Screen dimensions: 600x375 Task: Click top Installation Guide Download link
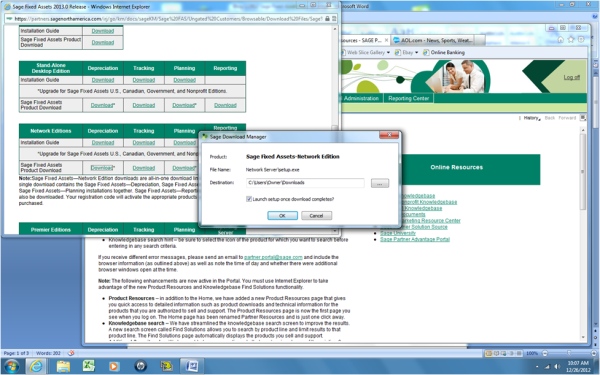103,31
